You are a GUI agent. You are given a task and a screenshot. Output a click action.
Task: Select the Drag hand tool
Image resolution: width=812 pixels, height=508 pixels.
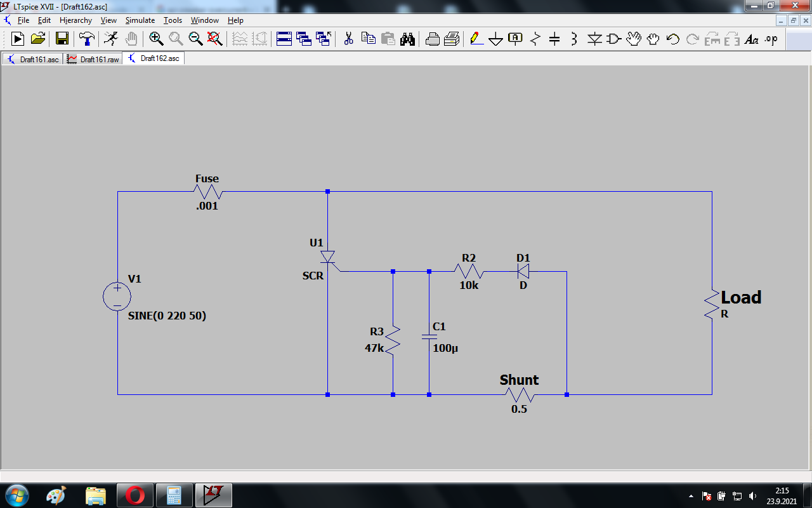(x=653, y=39)
